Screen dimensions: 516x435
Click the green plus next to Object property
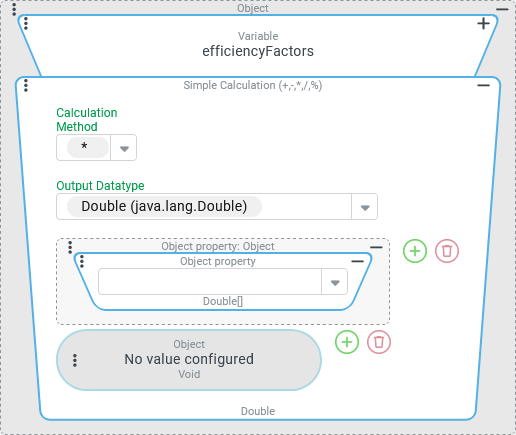click(415, 251)
